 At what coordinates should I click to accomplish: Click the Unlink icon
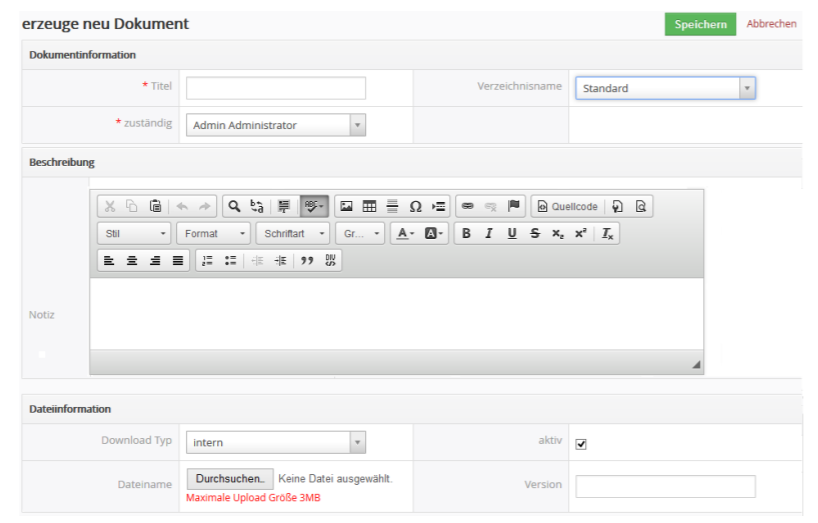coord(490,206)
